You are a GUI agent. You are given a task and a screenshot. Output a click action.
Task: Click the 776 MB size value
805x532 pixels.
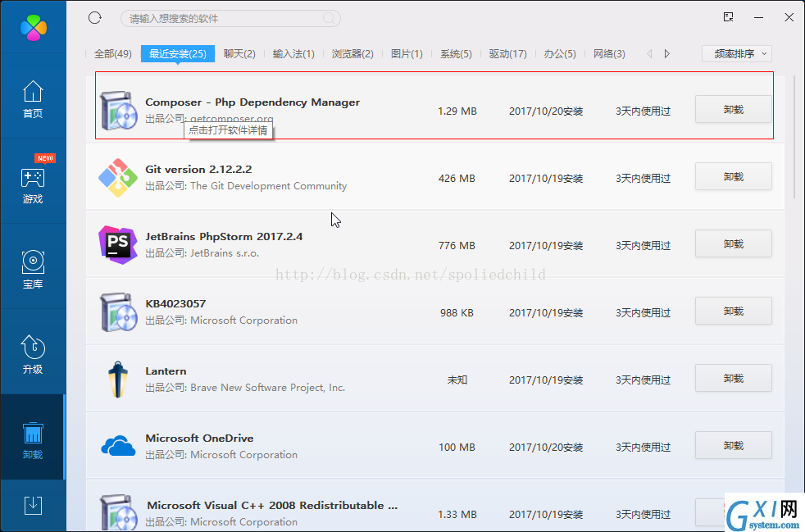457,245
